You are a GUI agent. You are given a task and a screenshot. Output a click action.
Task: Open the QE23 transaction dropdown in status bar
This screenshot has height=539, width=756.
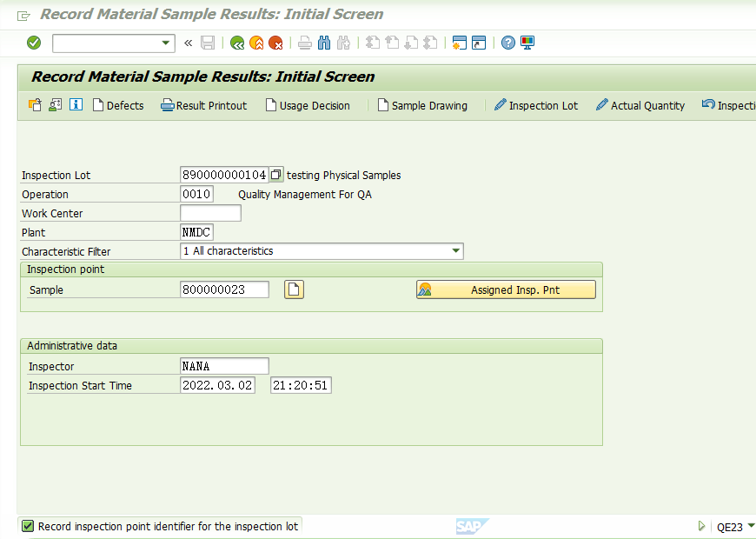[751, 525]
